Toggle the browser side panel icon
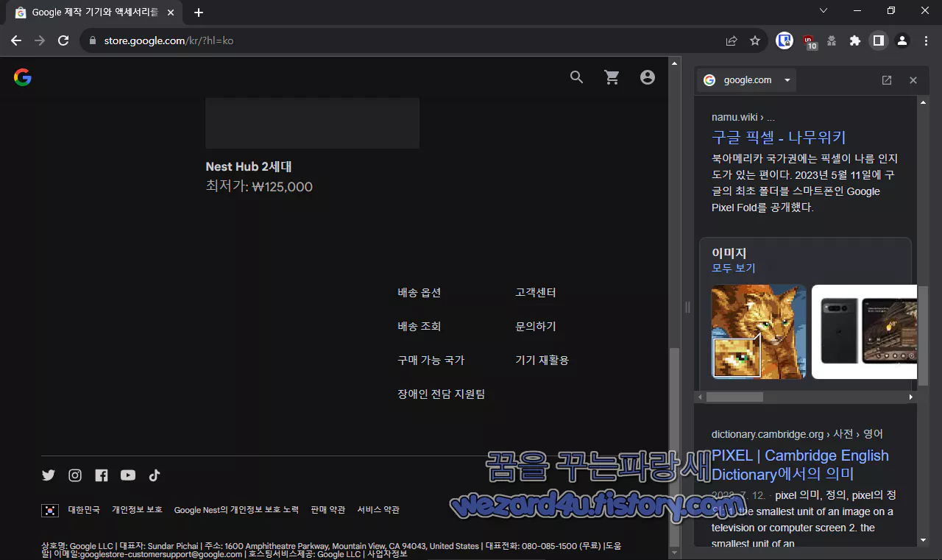The image size is (942, 560). point(878,41)
